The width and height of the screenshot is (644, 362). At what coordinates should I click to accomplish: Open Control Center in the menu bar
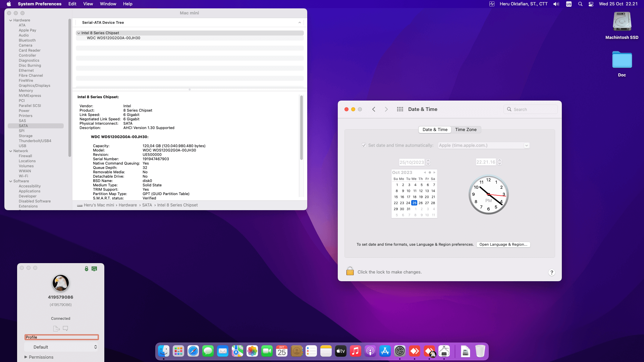tap(591, 4)
